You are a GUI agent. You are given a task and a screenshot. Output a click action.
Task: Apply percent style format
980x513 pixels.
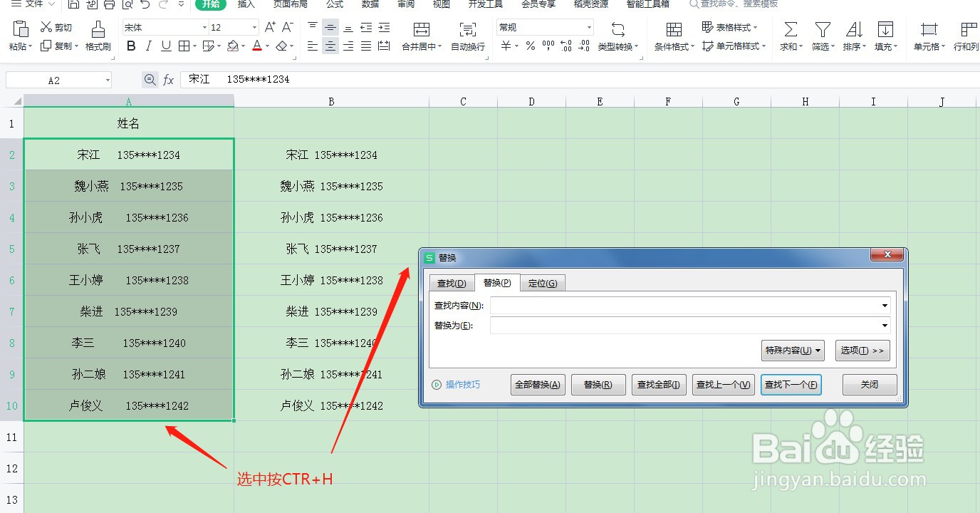pos(530,46)
